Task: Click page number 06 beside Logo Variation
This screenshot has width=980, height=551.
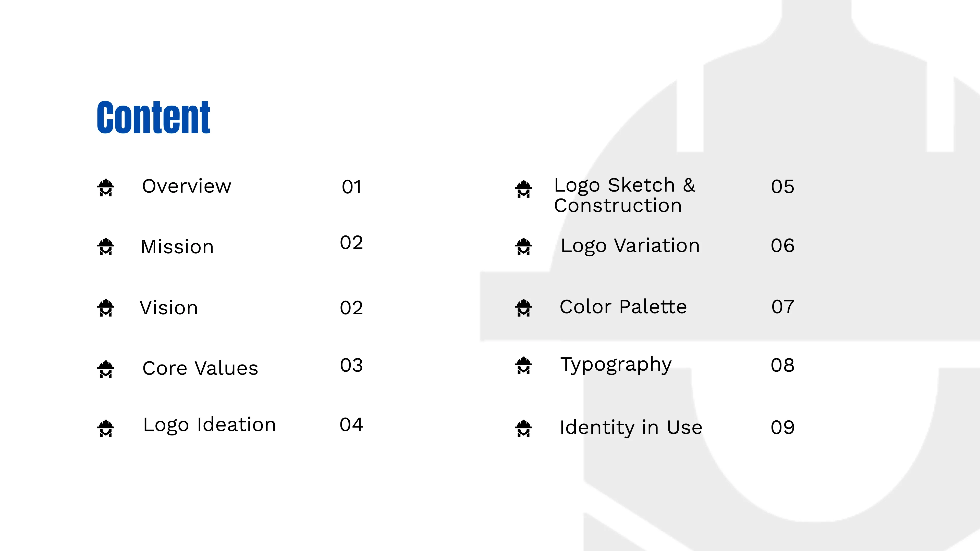Action: [x=782, y=246]
